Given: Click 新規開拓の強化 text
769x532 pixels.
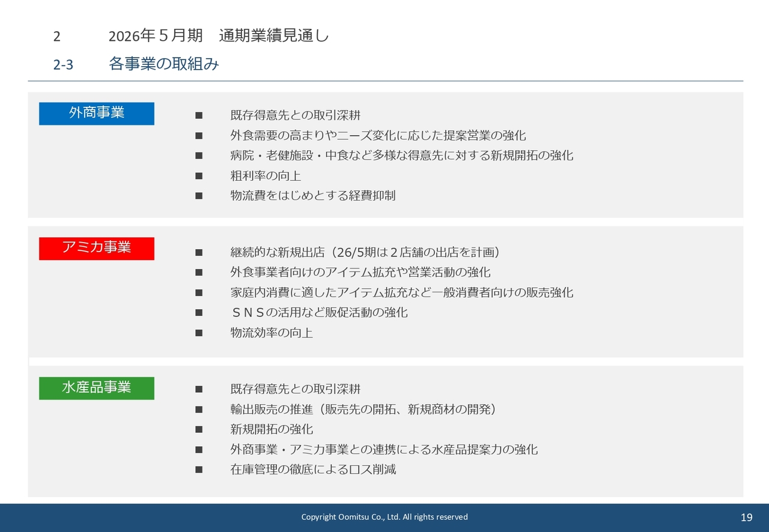Looking at the screenshot, I should [x=272, y=429].
